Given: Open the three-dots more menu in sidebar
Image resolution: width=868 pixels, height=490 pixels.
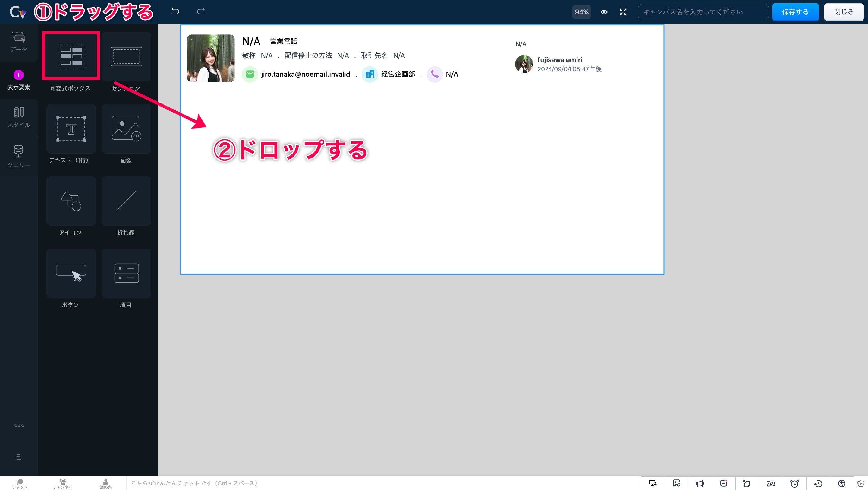Looking at the screenshot, I should click(x=19, y=425).
